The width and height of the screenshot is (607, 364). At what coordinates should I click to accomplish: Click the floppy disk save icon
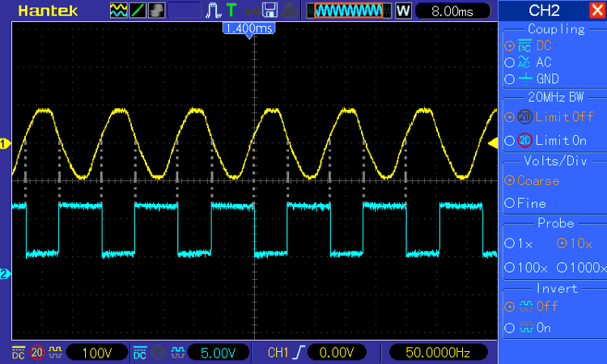click(x=270, y=11)
